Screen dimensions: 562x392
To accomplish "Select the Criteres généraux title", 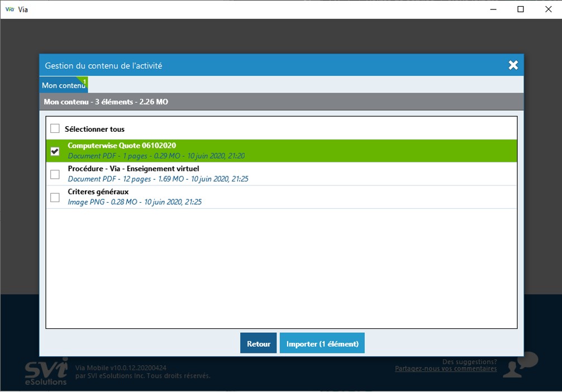I will [98, 192].
